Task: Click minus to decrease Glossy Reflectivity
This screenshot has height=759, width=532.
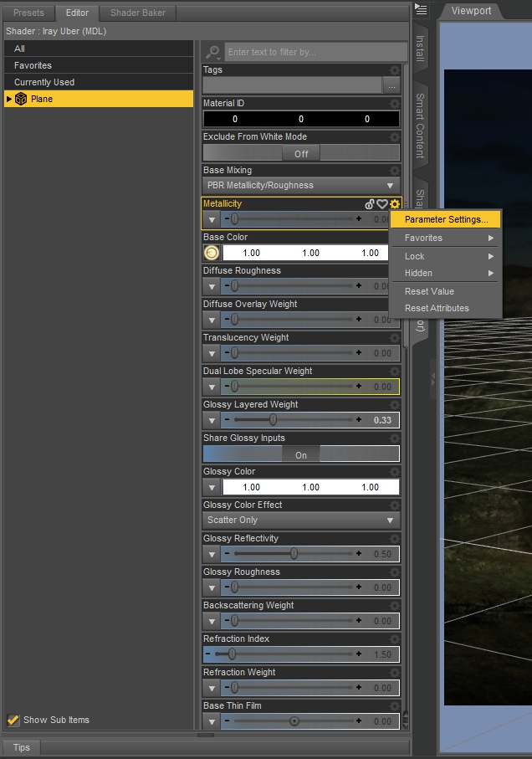Action: tap(227, 553)
